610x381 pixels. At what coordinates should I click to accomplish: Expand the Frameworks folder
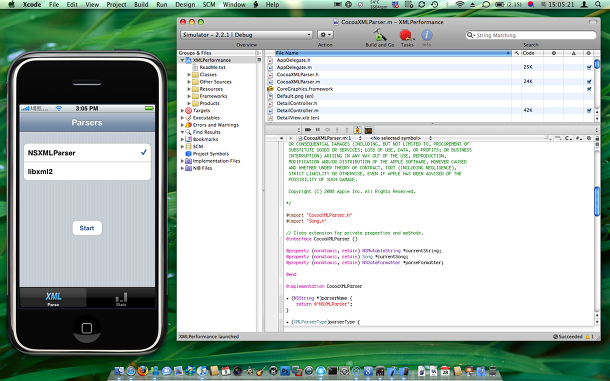pyautogui.click(x=189, y=96)
